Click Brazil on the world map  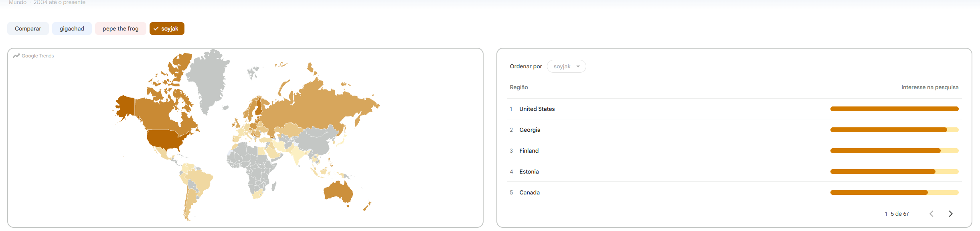[x=200, y=181]
